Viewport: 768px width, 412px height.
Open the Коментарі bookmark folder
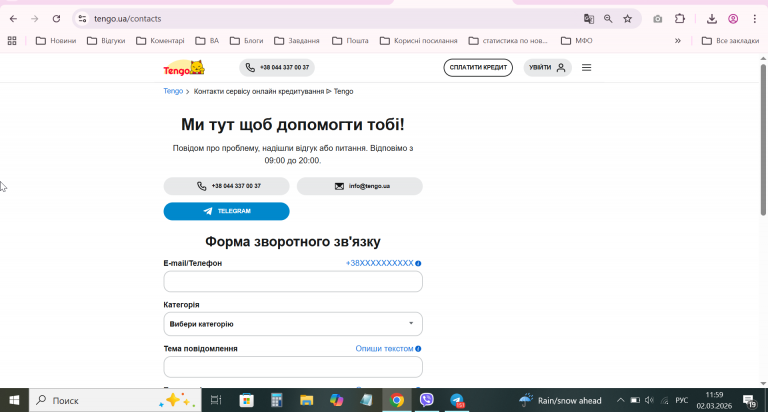click(x=160, y=41)
